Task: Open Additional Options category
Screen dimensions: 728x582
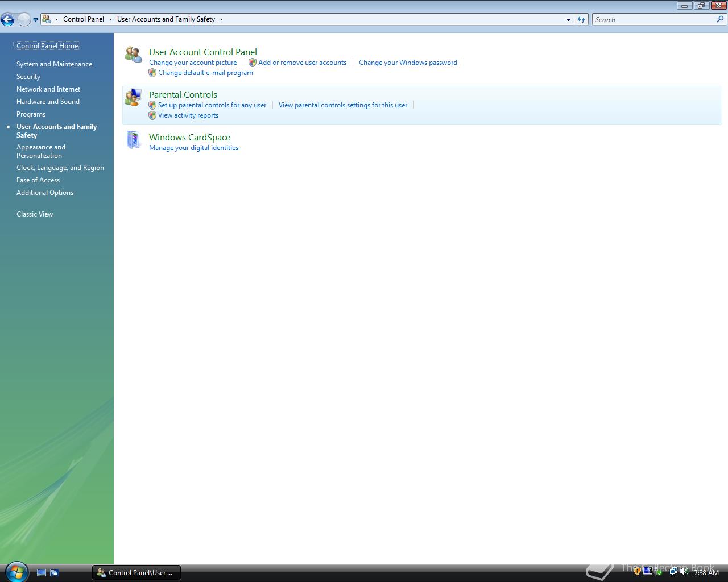Action: [45, 193]
